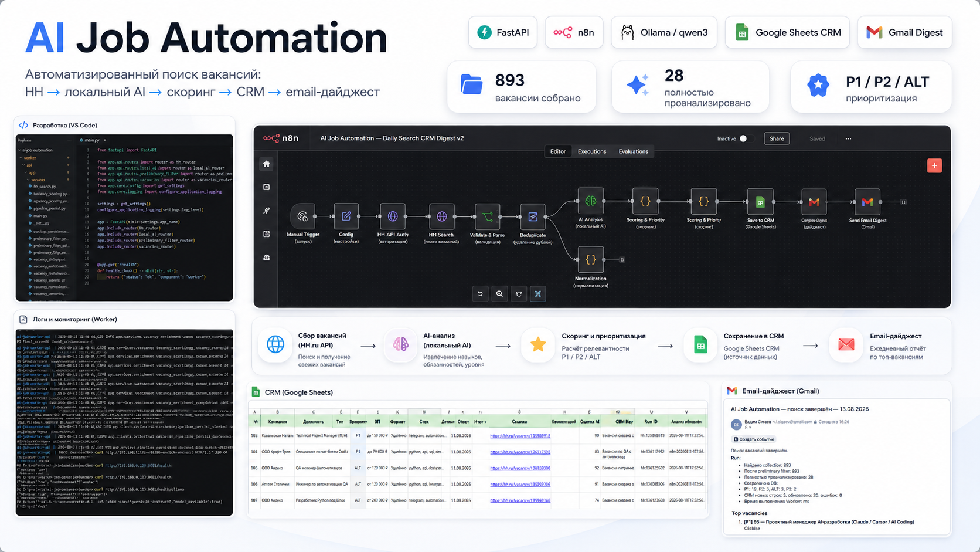Click the n8n home sidebar icon
980x552 pixels.
tap(266, 164)
